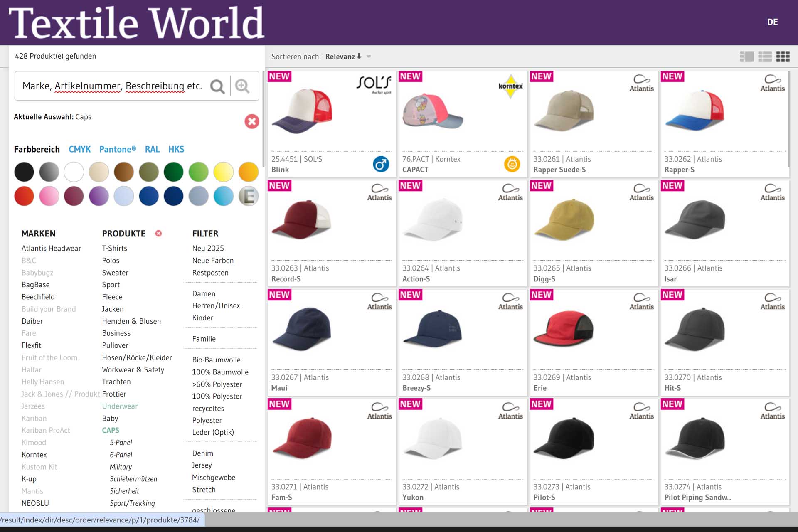This screenshot has width=798, height=532.
Task: Open the DE language selector
Action: tap(772, 22)
